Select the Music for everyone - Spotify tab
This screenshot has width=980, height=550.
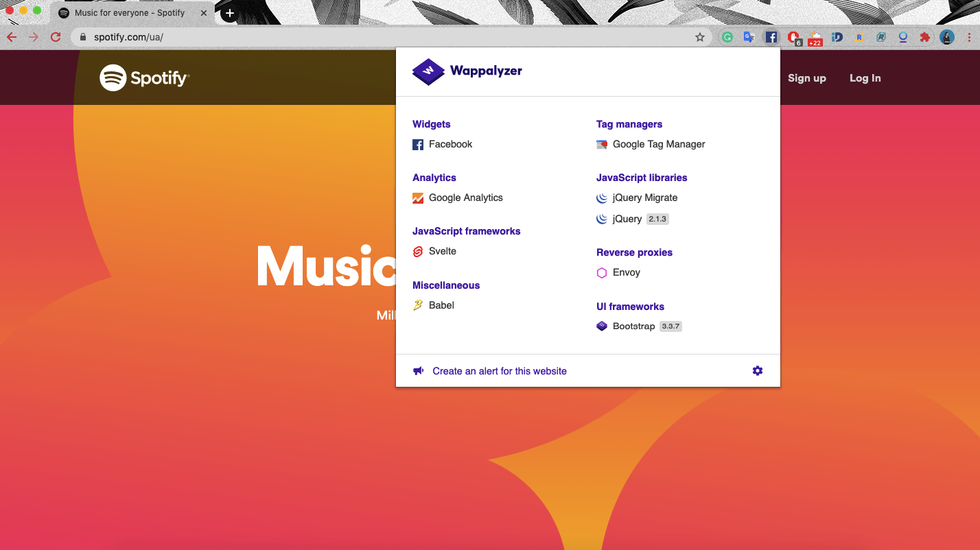coord(132,13)
